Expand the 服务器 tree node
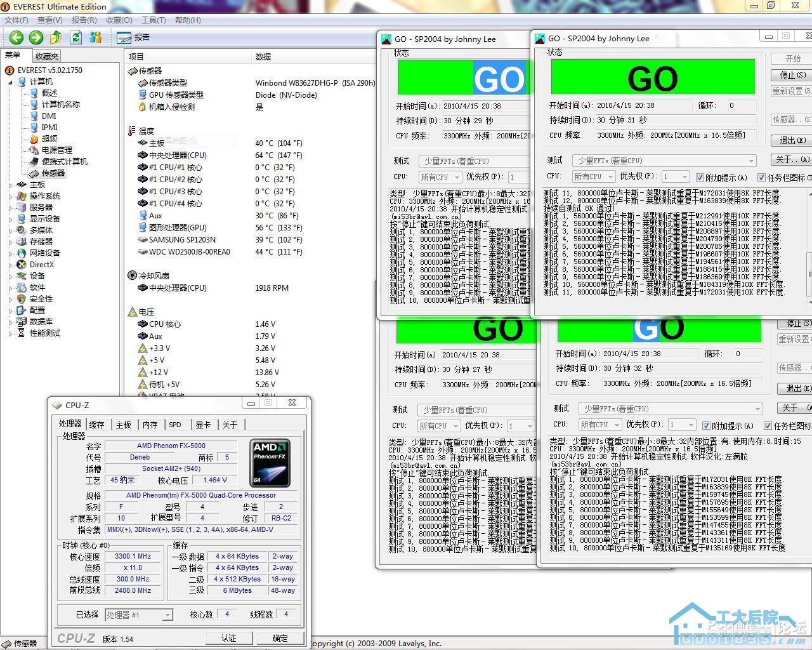 [11, 208]
